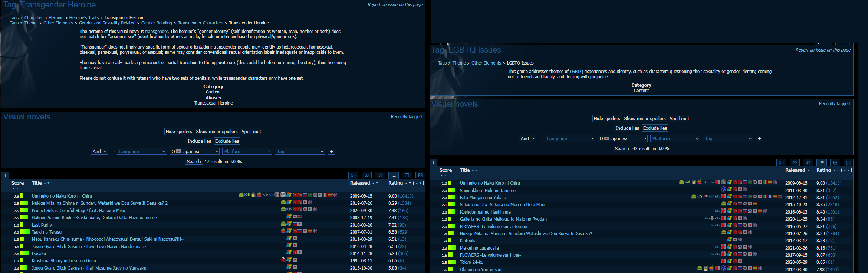
Task: Open Tsuki no Terasu visual novel
Action: (x=47, y=232)
